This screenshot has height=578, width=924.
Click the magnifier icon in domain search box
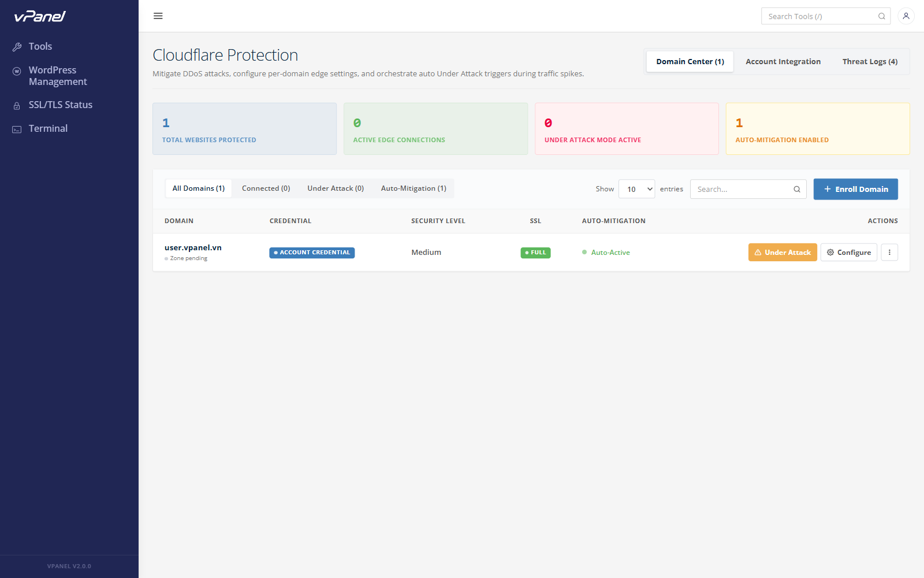click(x=797, y=189)
